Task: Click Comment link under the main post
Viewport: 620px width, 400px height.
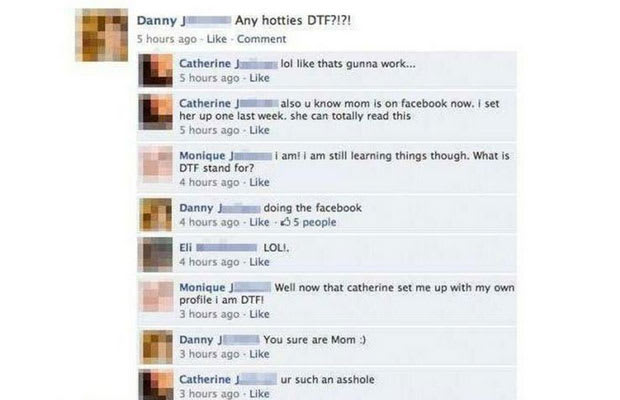Action: pyautogui.click(x=261, y=39)
